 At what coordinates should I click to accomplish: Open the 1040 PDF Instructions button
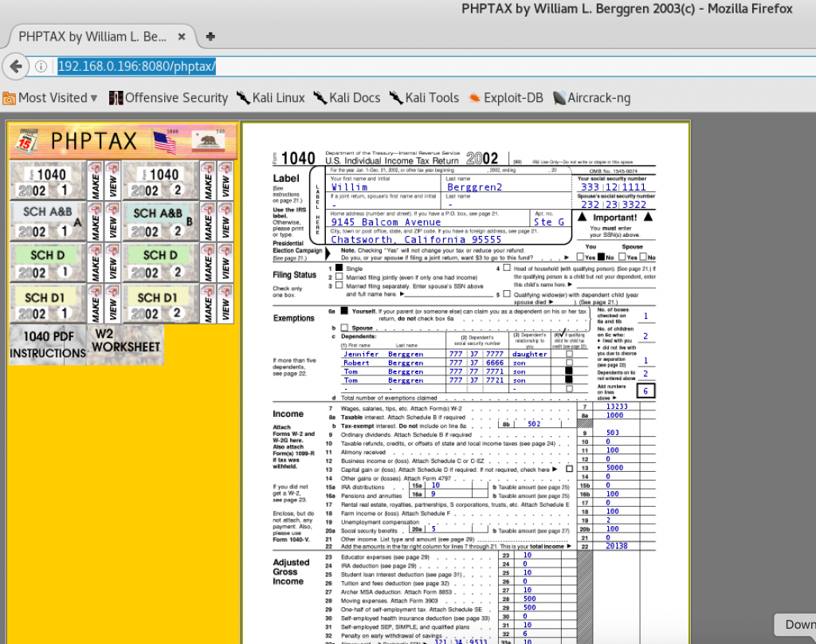coord(48,344)
